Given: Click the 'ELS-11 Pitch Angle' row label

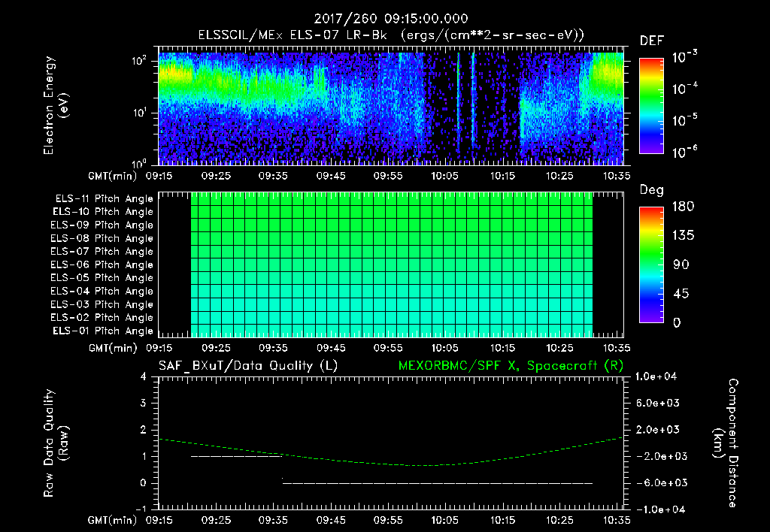Looking at the screenshot, I should [104, 199].
